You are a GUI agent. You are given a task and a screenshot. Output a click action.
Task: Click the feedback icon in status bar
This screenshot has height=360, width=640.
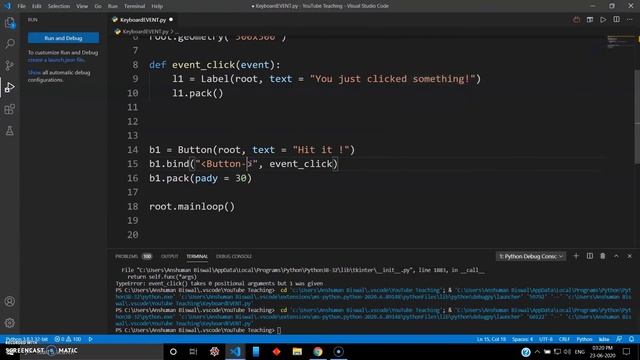619,339
